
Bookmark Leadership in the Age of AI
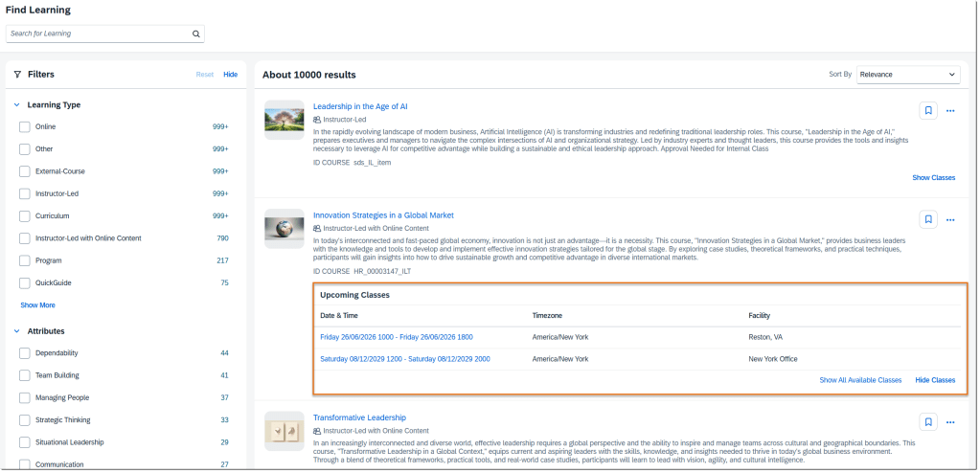[x=927, y=111]
